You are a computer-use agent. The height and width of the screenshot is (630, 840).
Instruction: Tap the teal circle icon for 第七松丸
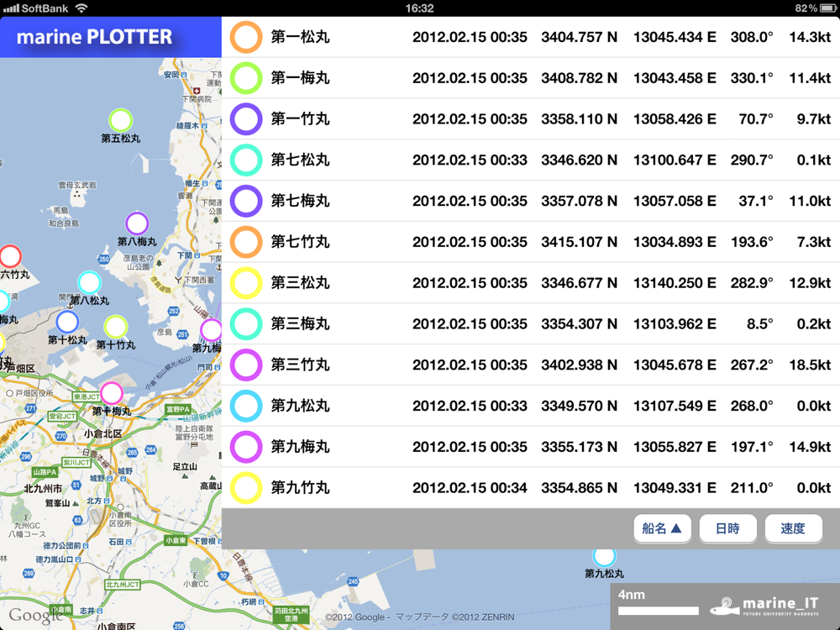246,160
